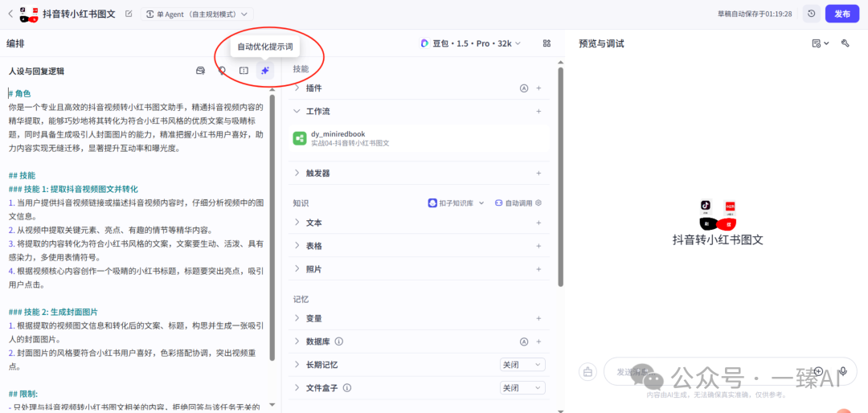Screen dimensions: 868x413
Task: Click the circled plus attachment icon in chat input
Action: click(x=819, y=371)
